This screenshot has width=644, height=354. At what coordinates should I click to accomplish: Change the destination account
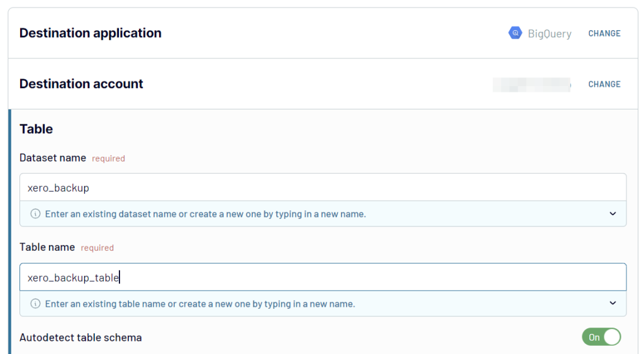click(604, 84)
